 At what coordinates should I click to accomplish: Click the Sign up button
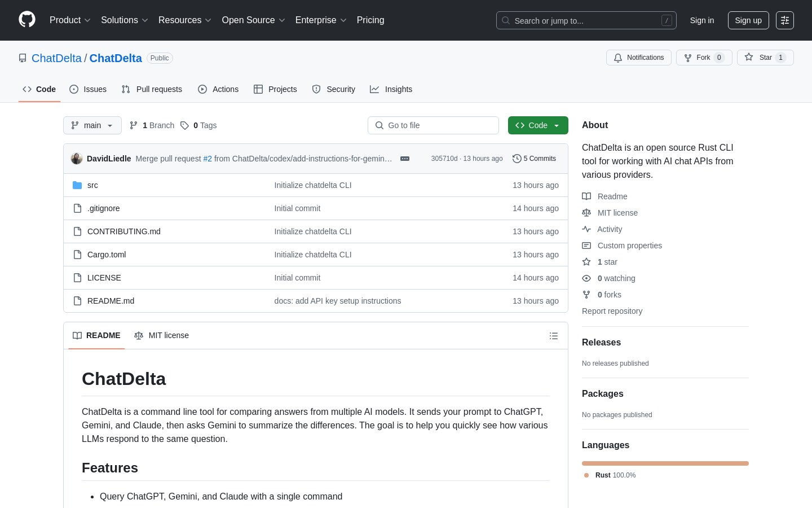[x=748, y=20]
